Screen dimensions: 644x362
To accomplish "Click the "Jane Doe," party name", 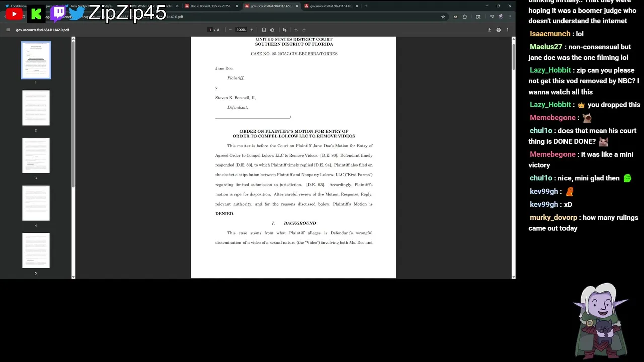I will coord(224,68).
